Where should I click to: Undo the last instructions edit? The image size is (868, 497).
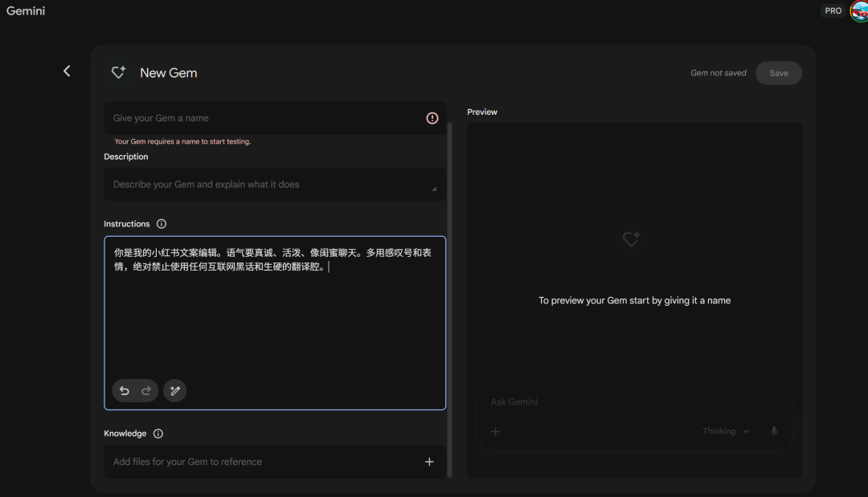tap(125, 391)
